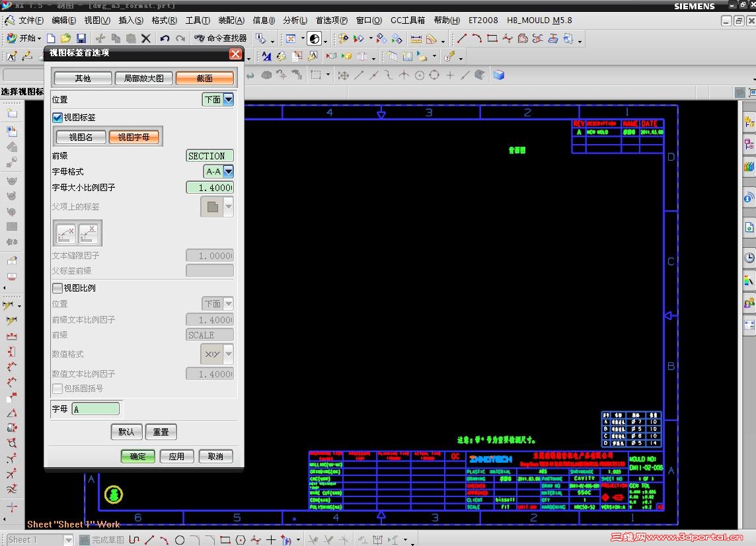
Task: Click the 字母 input field containing A
Action: point(95,409)
